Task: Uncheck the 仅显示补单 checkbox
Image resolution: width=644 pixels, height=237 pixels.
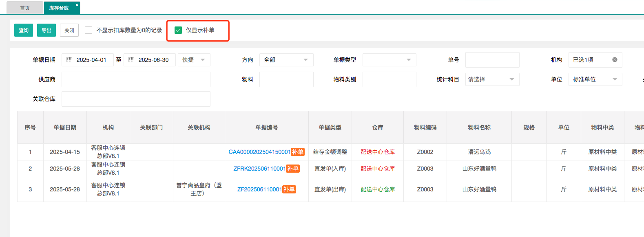Action: [x=178, y=30]
